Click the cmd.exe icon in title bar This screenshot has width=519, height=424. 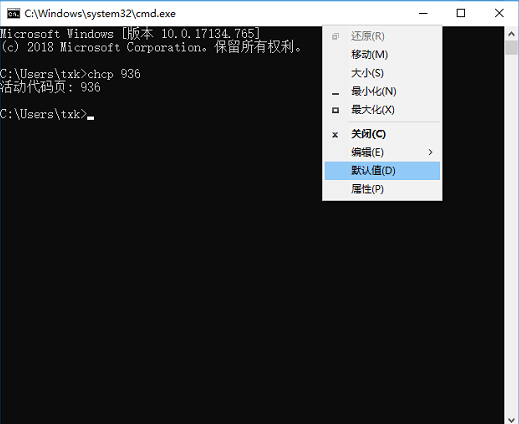(x=14, y=14)
